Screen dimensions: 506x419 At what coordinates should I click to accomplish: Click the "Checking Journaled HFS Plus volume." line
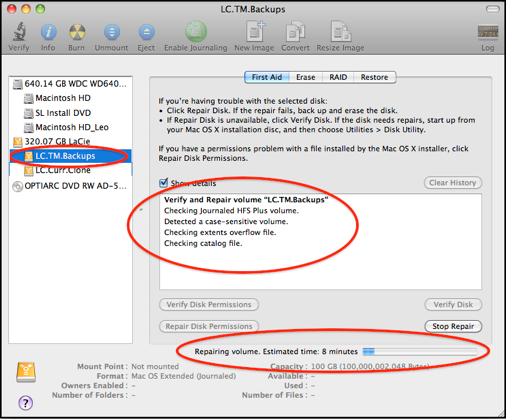pyautogui.click(x=231, y=210)
